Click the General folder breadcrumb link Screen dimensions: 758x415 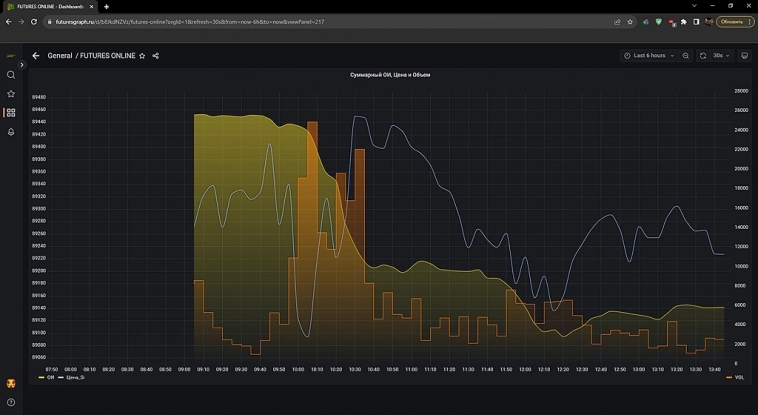[x=60, y=56]
